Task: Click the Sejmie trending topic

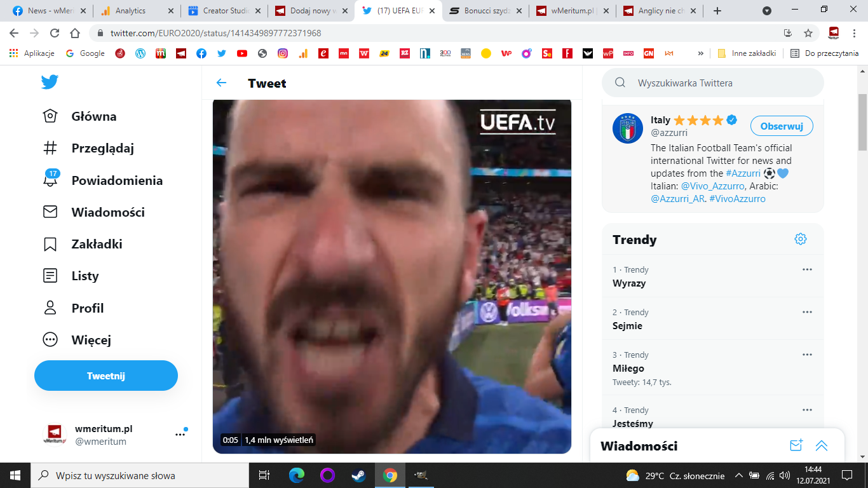Action: pyautogui.click(x=627, y=326)
